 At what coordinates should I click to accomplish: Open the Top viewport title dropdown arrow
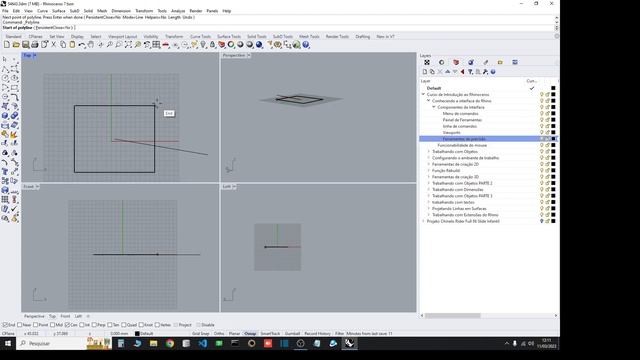pyautogui.click(x=35, y=55)
